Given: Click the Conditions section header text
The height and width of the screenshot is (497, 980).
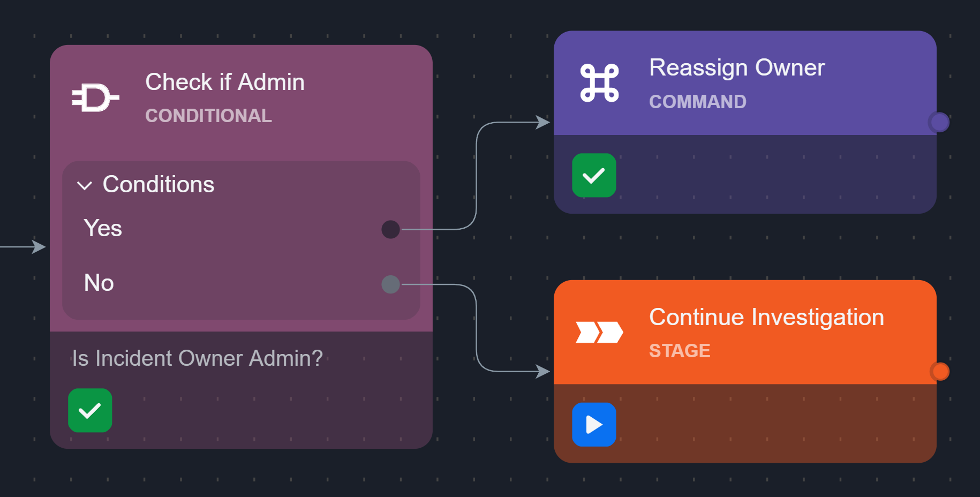Looking at the screenshot, I should click(159, 185).
